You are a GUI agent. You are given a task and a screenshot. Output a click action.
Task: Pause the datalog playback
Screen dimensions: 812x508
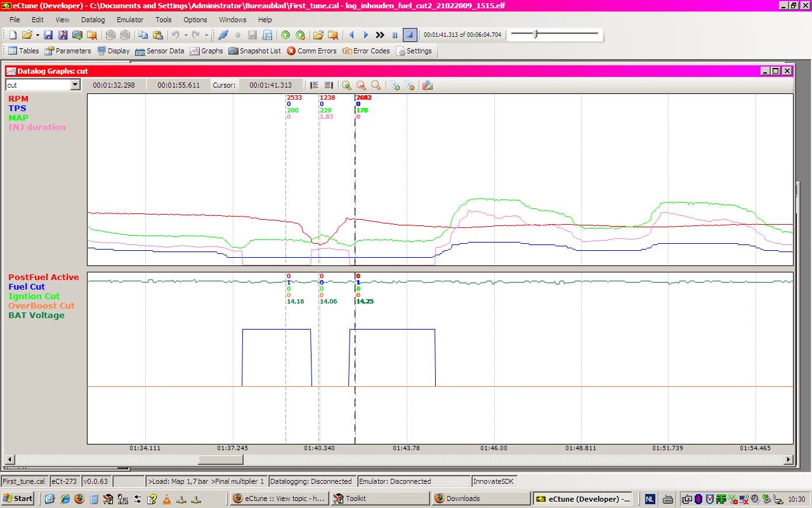point(395,35)
